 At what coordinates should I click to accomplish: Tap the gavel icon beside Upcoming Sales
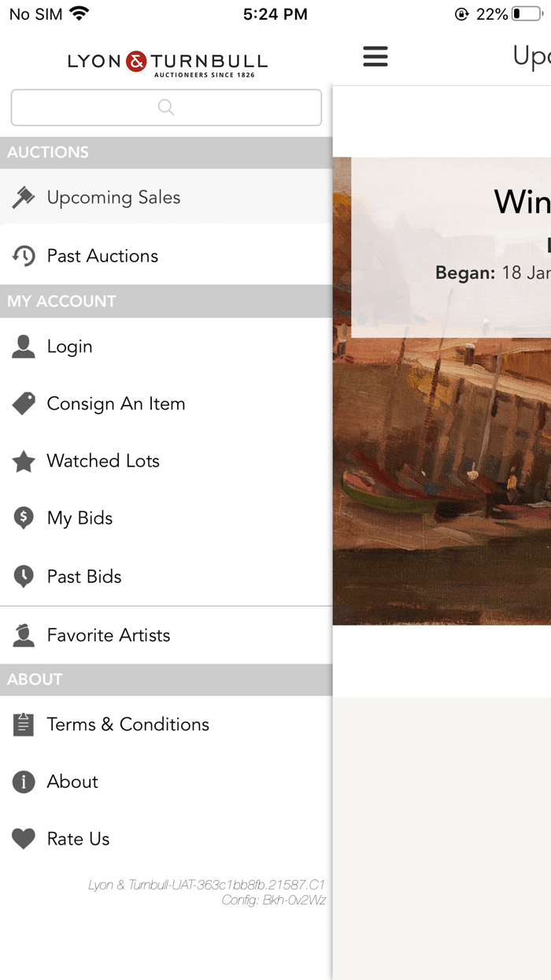coord(24,197)
